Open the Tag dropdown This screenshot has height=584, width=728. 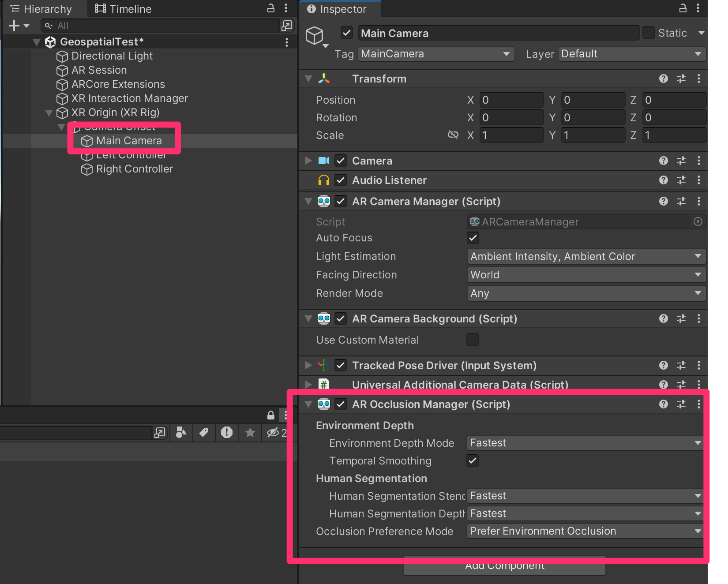(436, 54)
